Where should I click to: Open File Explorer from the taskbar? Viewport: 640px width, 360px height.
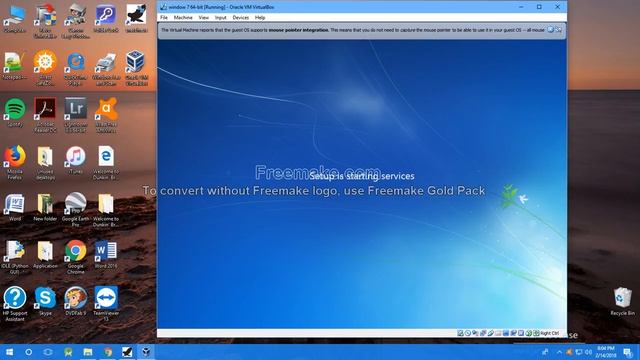(88, 352)
